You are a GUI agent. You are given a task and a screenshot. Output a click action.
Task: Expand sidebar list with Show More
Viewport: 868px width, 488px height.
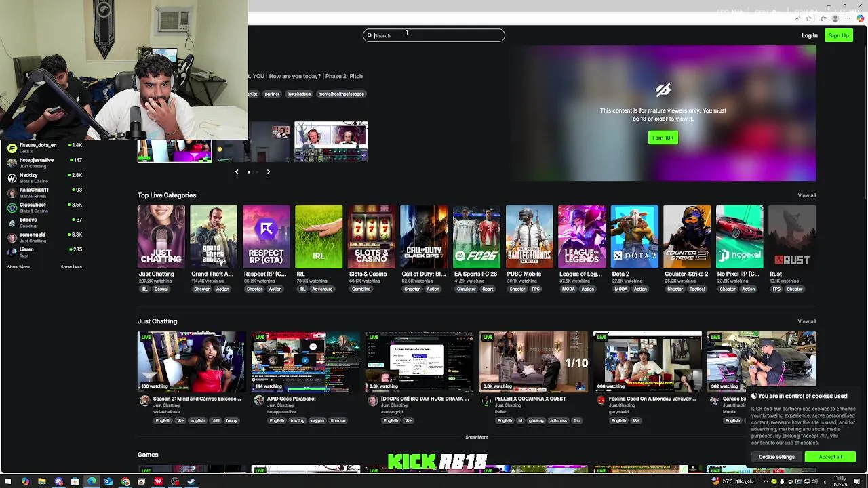18,267
